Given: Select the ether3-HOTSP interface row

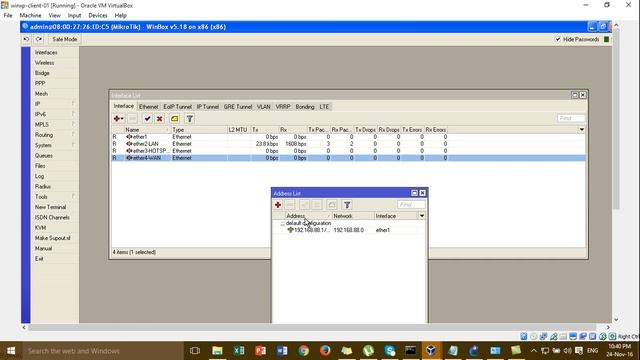Looking at the screenshot, I should (x=348, y=151).
